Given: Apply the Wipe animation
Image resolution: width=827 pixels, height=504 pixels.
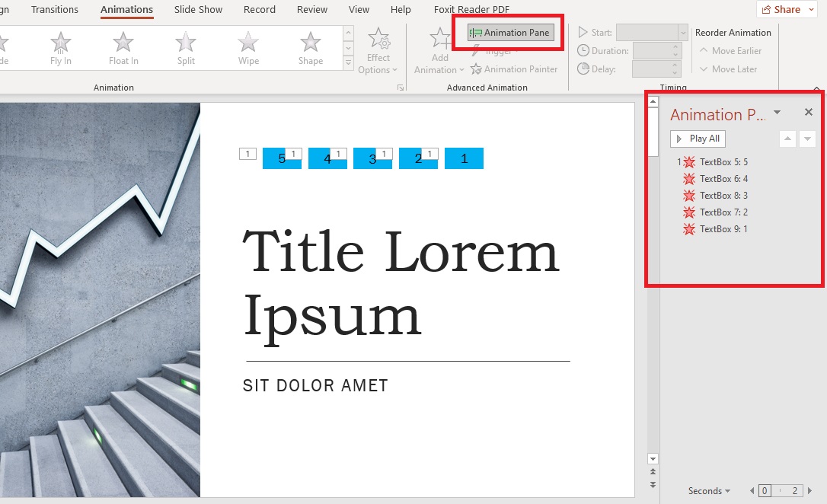Looking at the screenshot, I should pos(247,47).
